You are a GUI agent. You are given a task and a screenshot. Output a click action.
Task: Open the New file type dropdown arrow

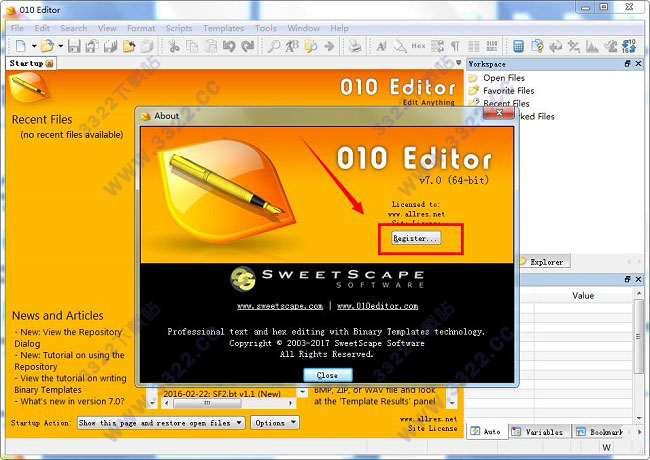pos(34,46)
